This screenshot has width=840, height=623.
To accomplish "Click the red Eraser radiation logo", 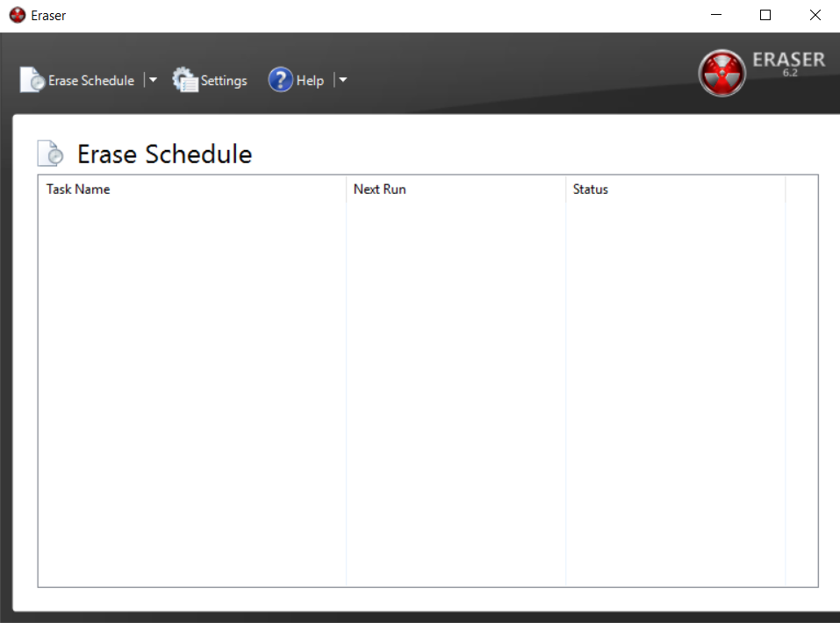I will (722, 73).
